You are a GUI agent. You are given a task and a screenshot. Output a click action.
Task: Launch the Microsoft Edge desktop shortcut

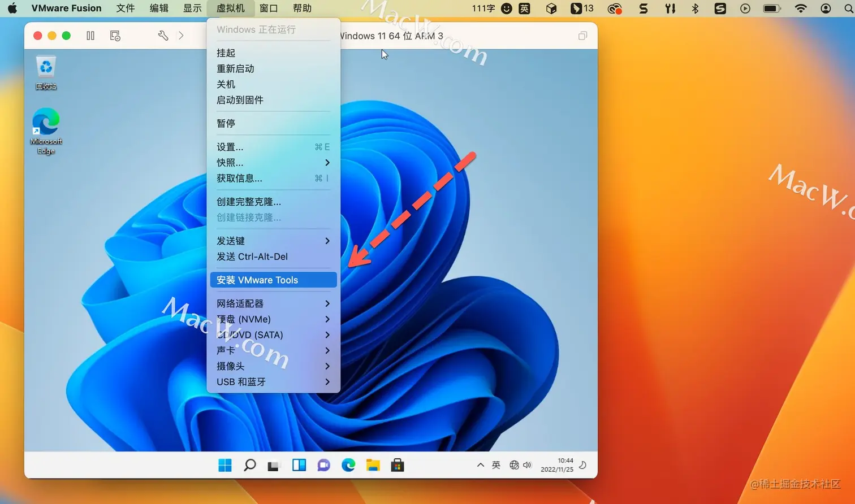[x=46, y=131]
